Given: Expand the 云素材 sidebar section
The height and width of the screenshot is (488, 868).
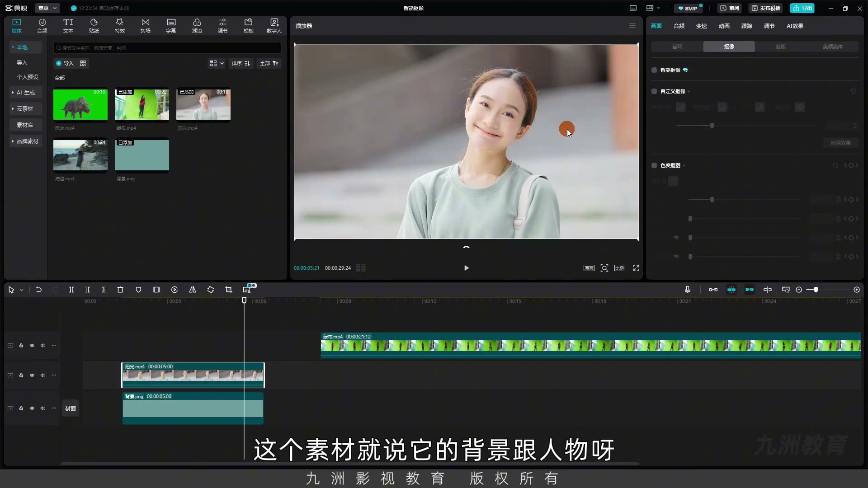Looking at the screenshot, I should point(26,109).
